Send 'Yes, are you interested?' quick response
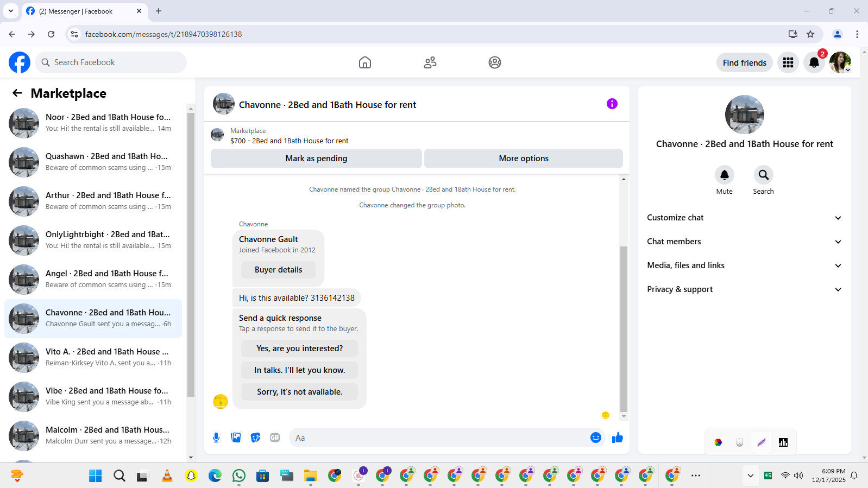868x488 pixels. [x=299, y=348]
